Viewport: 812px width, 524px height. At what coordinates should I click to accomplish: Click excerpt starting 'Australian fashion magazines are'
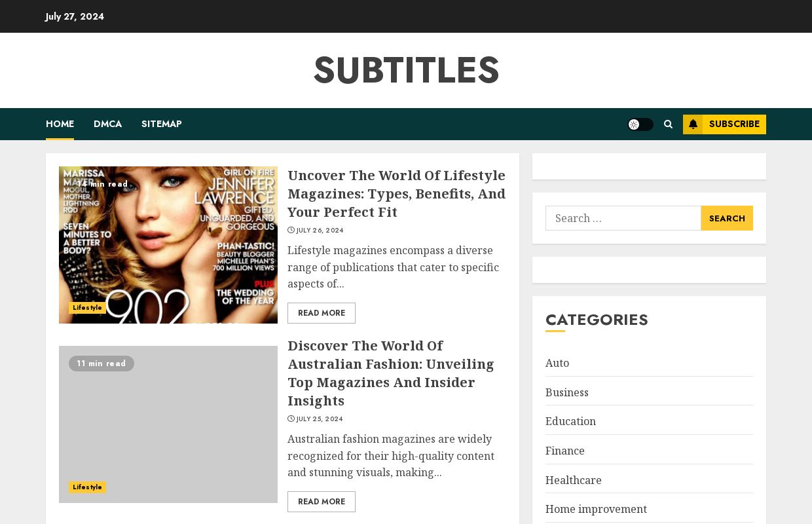(391, 456)
